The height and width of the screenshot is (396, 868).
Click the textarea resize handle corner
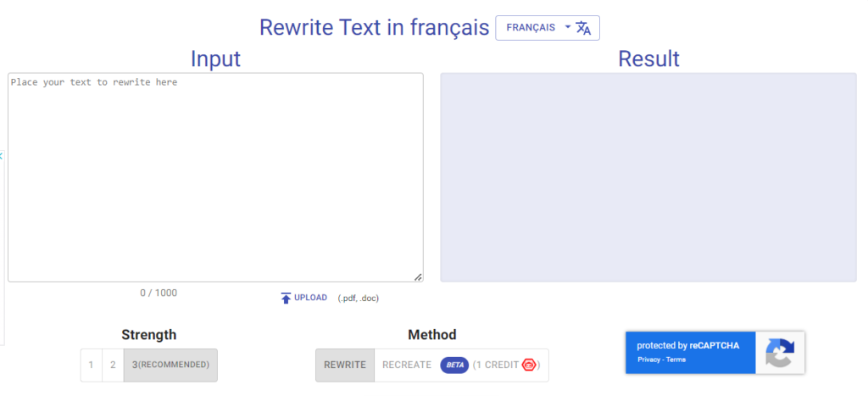tap(418, 277)
